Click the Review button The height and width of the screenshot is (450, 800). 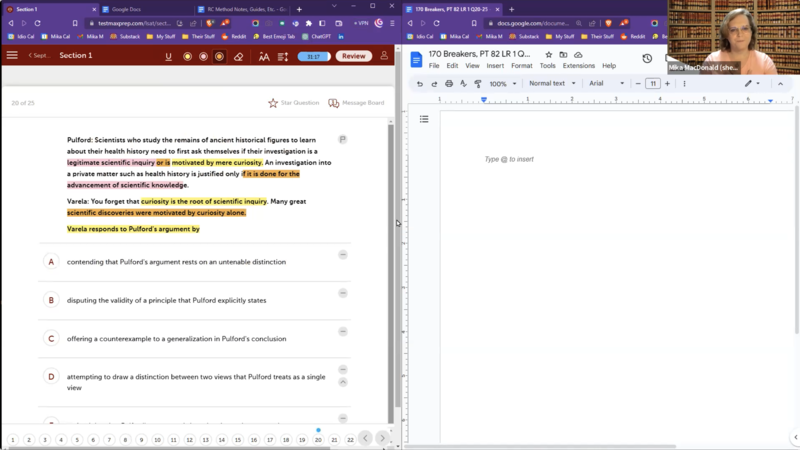354,56
